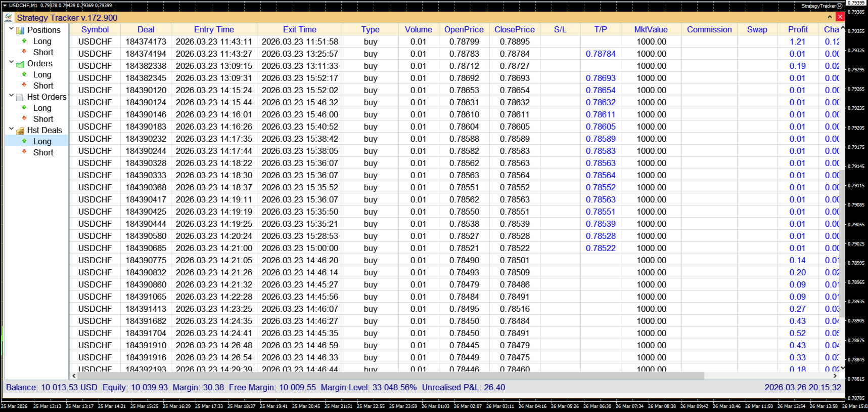
Task: Click the Commission column header
Action: coord(709,29)
